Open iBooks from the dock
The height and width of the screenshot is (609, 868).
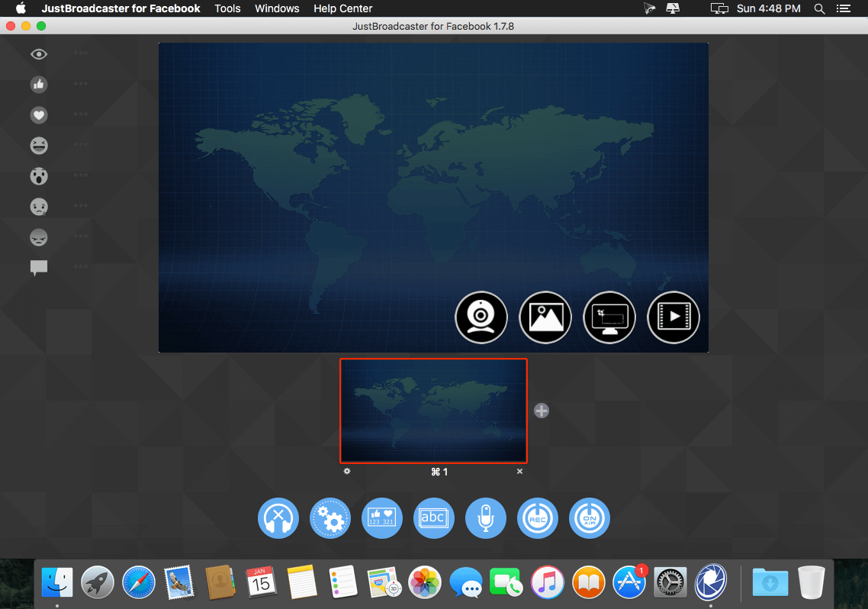(x=588, y=582)
